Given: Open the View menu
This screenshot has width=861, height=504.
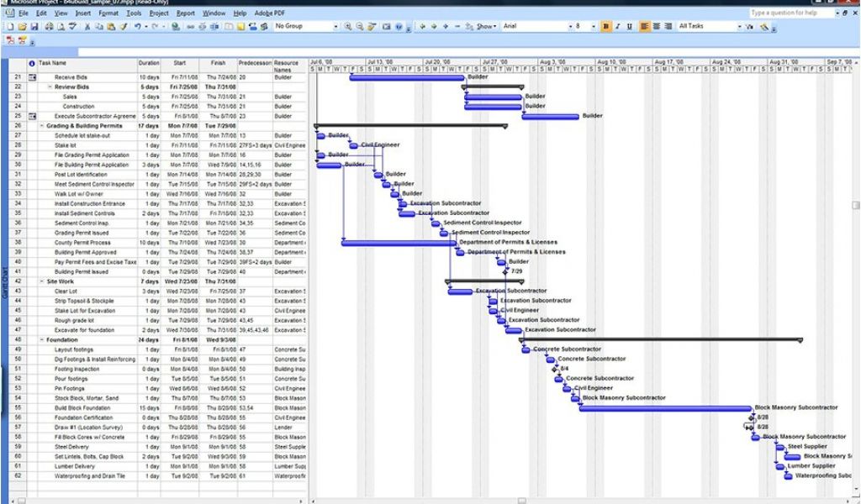Looking at the screenshot, I should click(x=61, y=13).
